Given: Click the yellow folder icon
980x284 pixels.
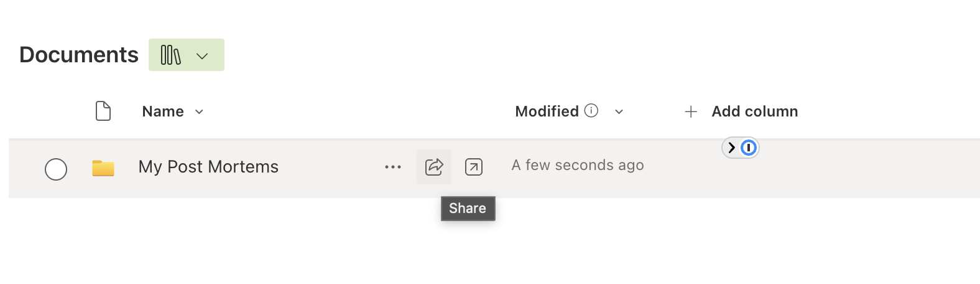Looking at the screenshot, I should pyautogui.click(x=103, y=168).
